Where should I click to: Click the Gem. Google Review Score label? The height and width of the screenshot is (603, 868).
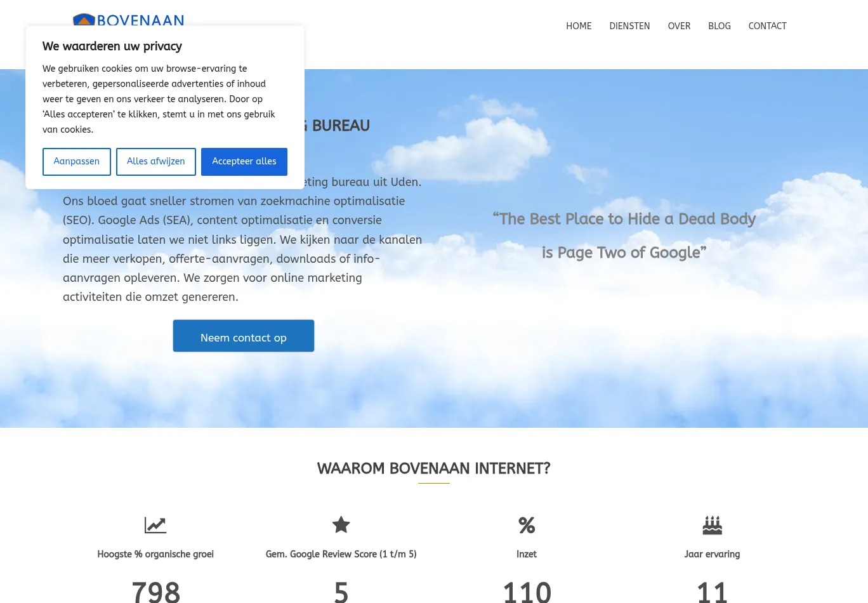tap(341, 554)
